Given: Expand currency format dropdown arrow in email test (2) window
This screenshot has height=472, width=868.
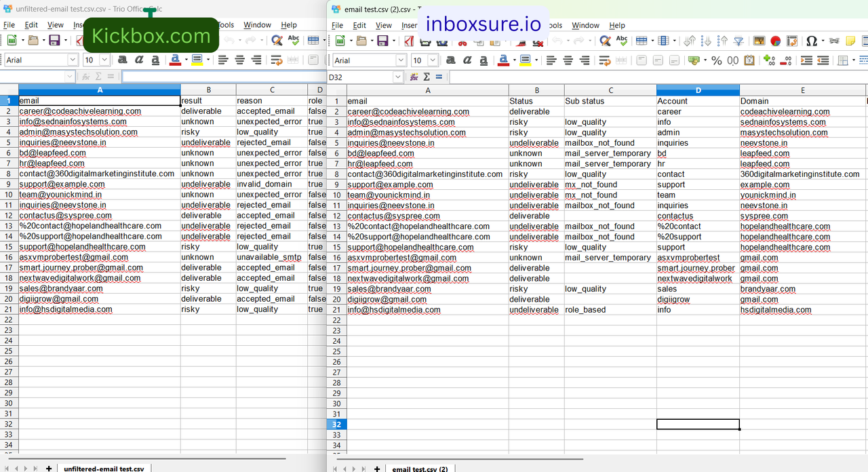Looking at the screenshot, I should point(705,60).
